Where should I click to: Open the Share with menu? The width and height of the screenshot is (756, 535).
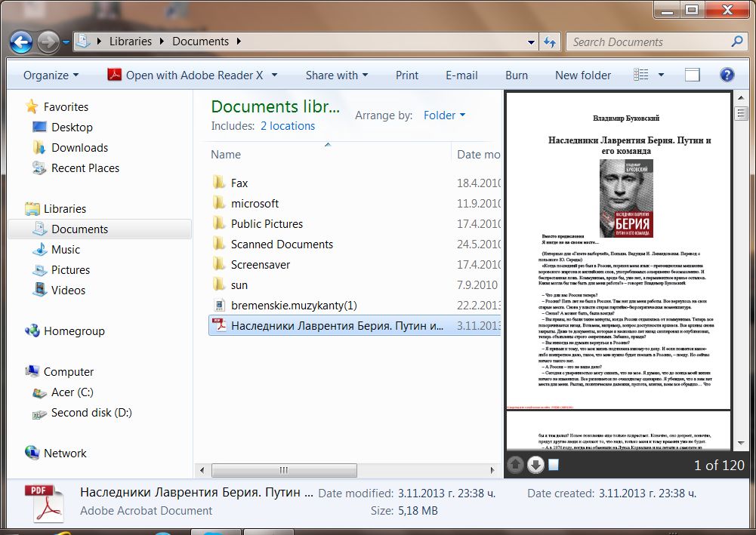click(x=337, y=75)
